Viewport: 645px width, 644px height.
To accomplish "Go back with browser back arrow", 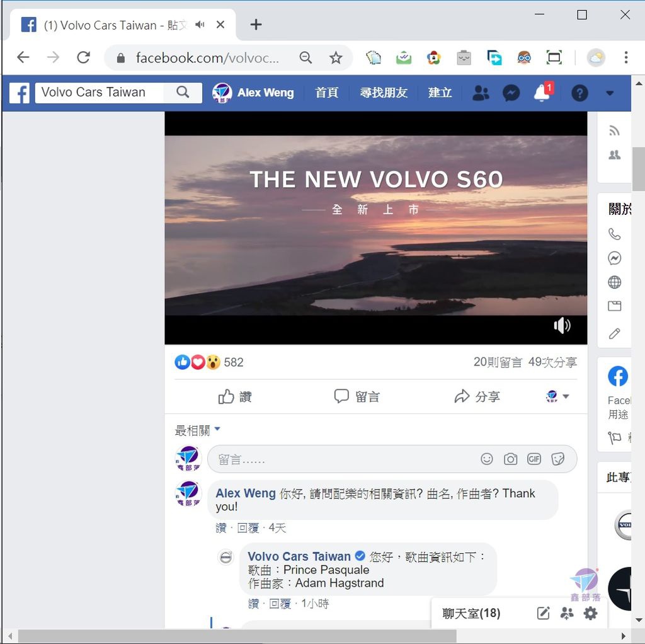I will [23, 57].
